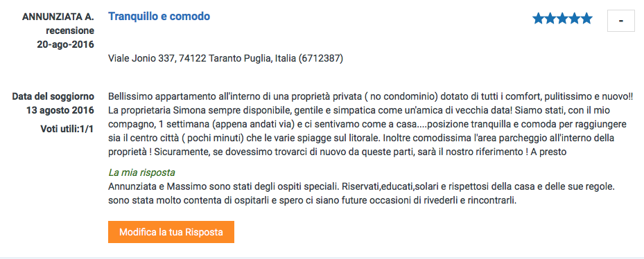Open the 'Tranquillo e comodo' review title
The height and width of the screenshot is (259, 644).
[x=159, y=17]
